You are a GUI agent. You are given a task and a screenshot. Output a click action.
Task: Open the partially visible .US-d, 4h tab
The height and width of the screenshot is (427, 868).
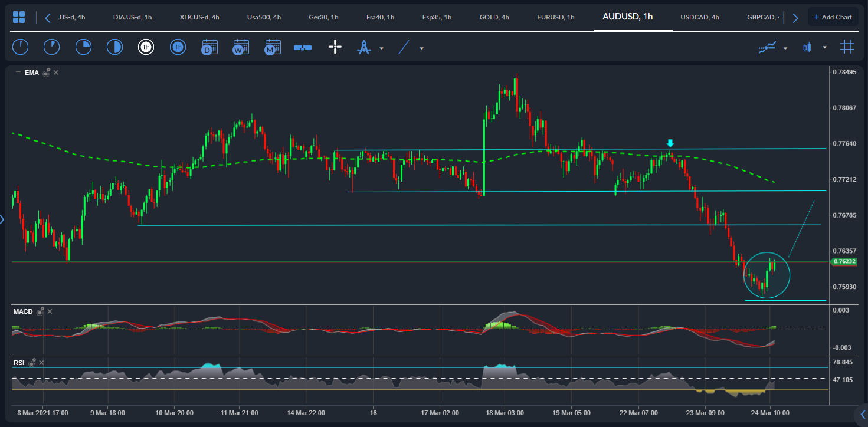tap(71, 17)
